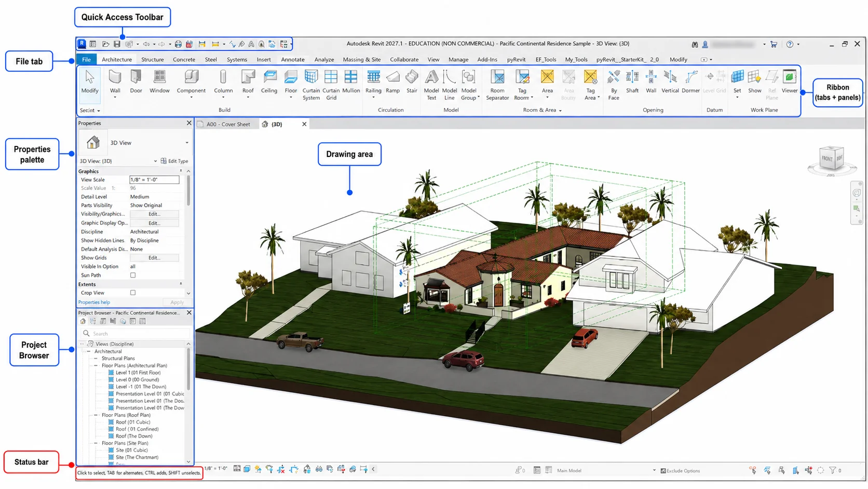The width and height of the screenshot is (868, 489).
Task: Click the Ramp tool
Action: [x=393, y=82]
